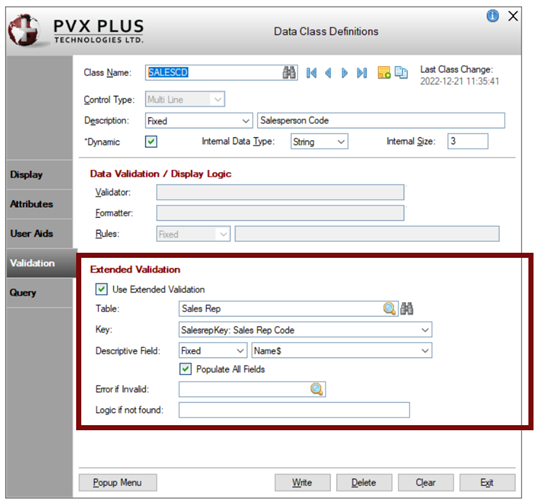Open the blue info help icon
This screenshot has width=538, height=503.
coord(492,16)
